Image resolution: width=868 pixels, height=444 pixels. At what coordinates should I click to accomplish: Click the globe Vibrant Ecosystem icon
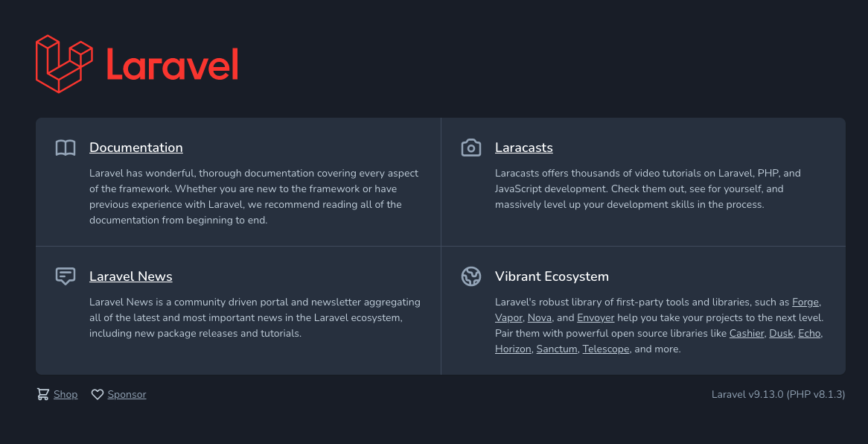471,276
